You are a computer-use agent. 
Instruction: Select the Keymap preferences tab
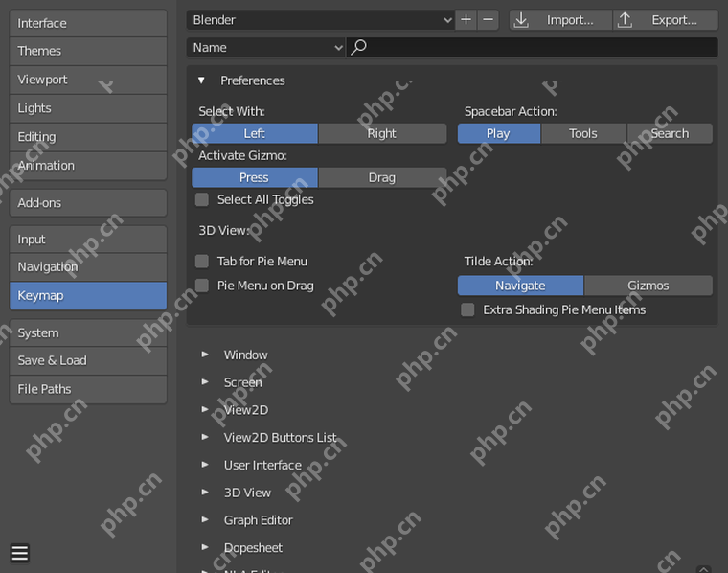pyautogui.click(x=88, y=296)
